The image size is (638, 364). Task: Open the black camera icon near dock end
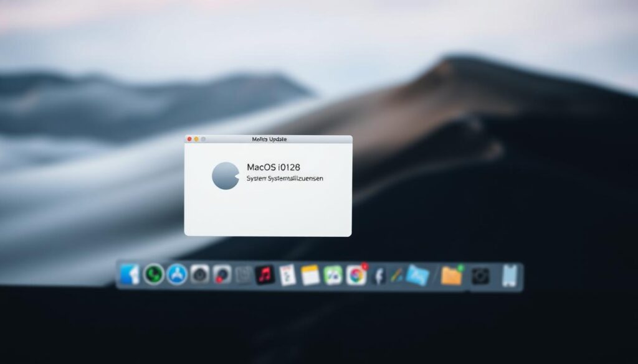[x=480, y=276]
